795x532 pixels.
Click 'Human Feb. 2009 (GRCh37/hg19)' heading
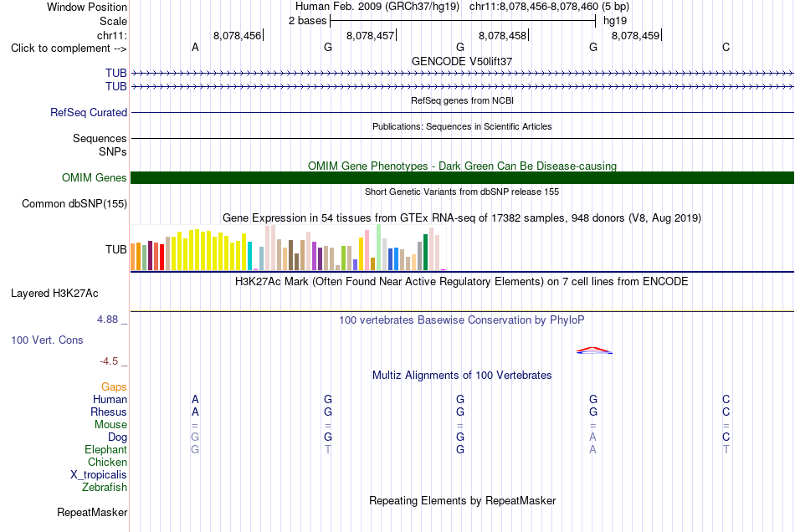click(377, 7)
